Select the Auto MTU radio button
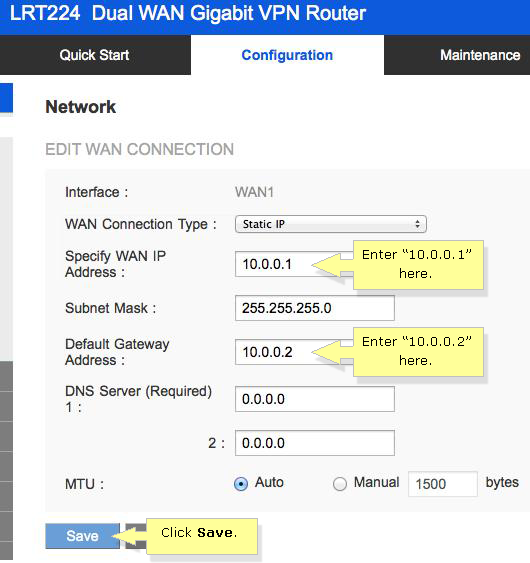The height and width of the screenshot is (563, 530). click(241, 484)
